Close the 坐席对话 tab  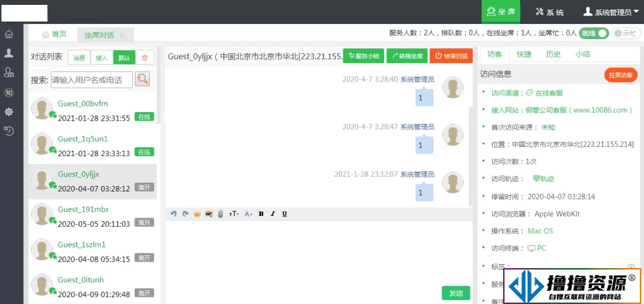click(122, 35)
